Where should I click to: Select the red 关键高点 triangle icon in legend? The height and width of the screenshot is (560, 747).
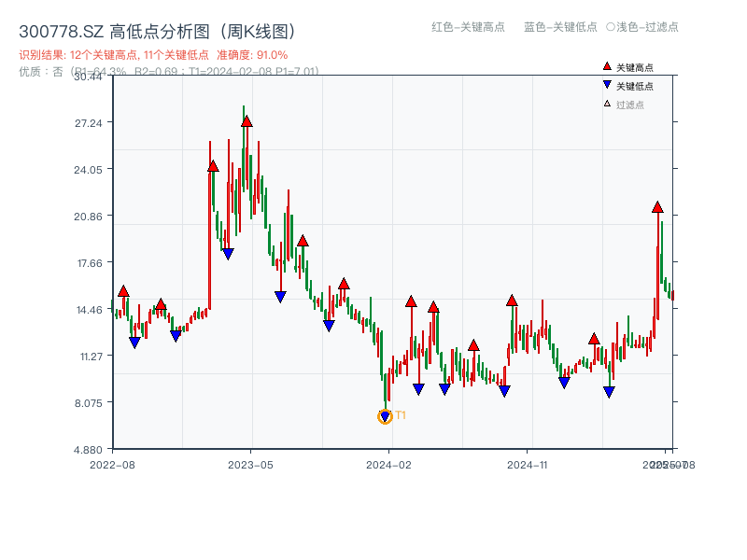pos(607,66)
